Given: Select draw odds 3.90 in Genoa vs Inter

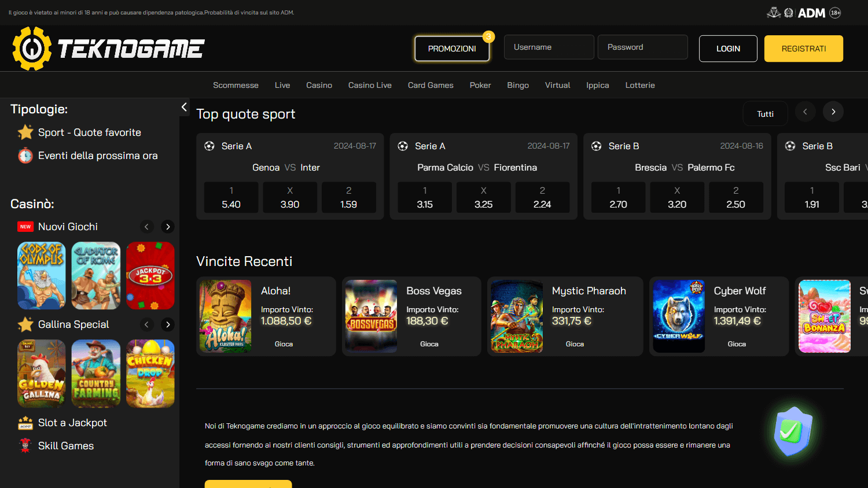Looking at the screenshot, I should tap(290, 198).
